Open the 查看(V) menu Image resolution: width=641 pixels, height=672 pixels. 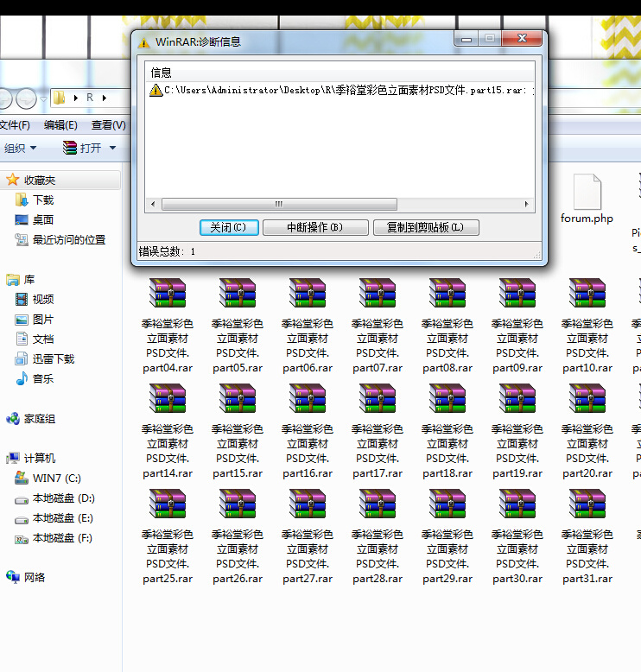tap(108, 125)
